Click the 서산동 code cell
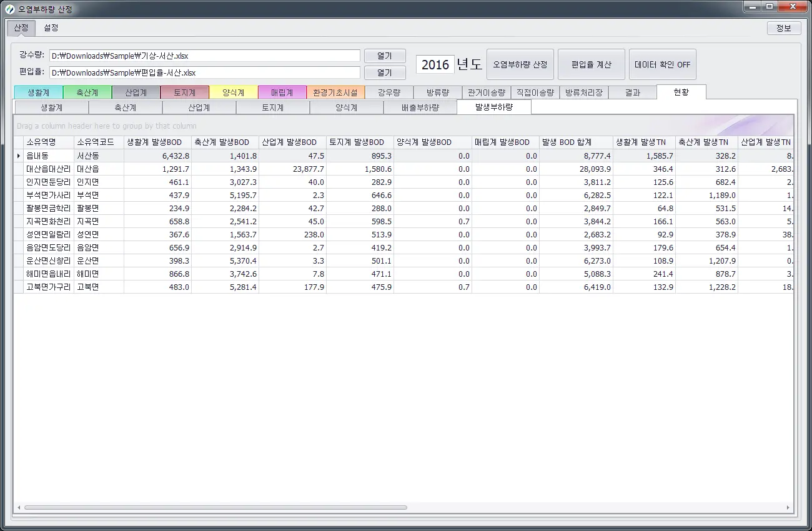812x531 pixels. (x=99, y=156)
